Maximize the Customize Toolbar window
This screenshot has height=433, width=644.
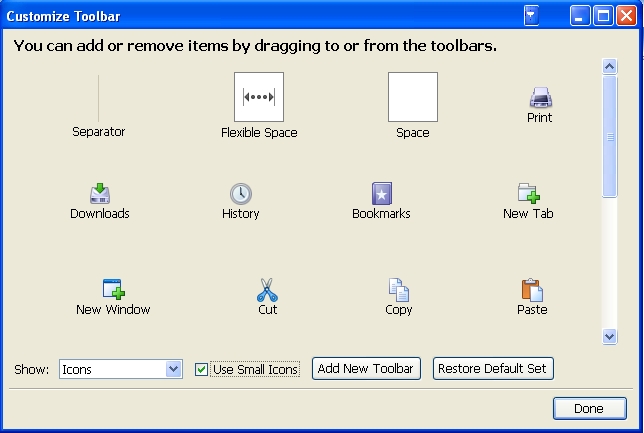(x=603, y=16)
